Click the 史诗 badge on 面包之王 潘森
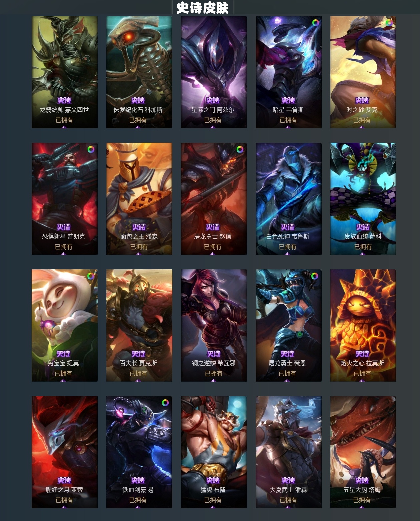 pyautogui.click(x=139, y=227)
